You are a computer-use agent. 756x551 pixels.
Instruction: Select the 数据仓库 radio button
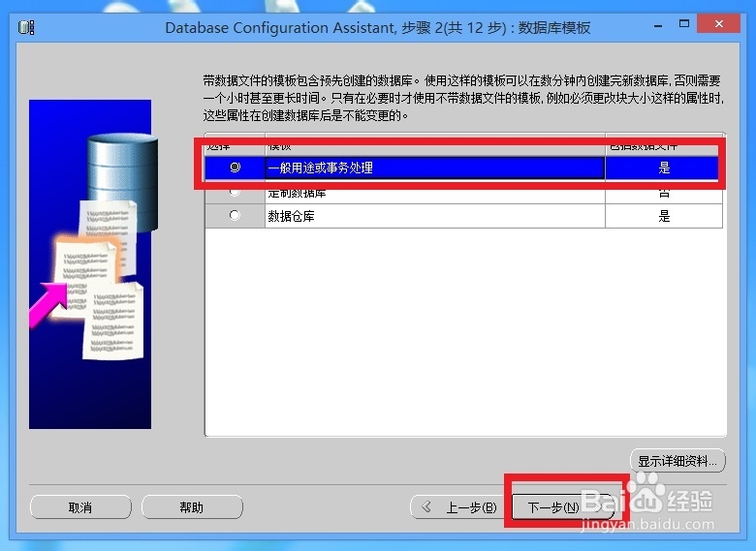point(235,215)
